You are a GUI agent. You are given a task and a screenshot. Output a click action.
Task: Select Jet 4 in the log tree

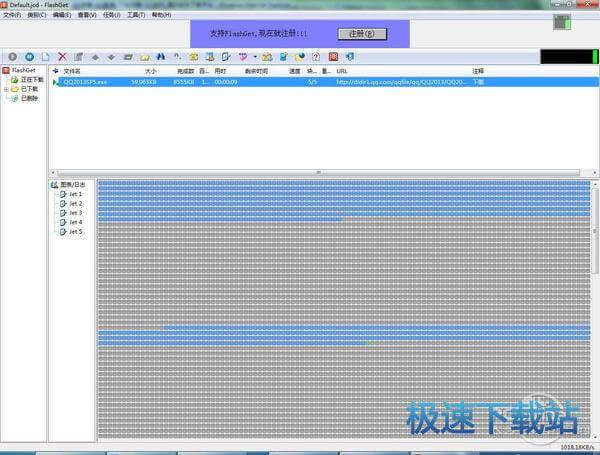(75, 222)
